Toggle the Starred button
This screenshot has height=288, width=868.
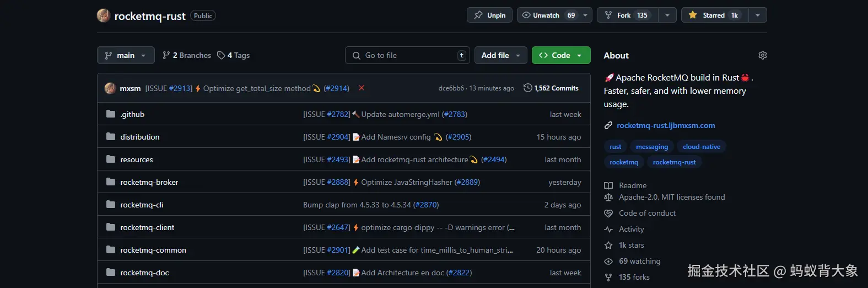(x=715, y=15)
